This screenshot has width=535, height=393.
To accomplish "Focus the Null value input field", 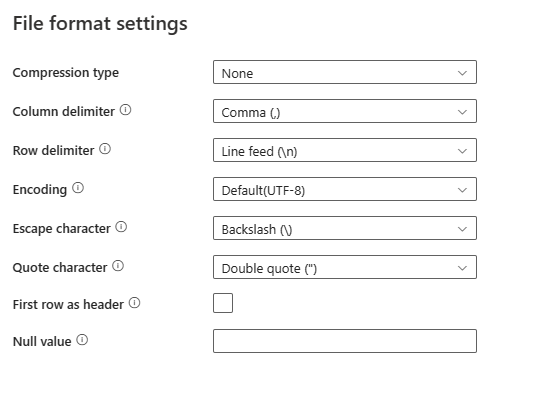I will pyautogui.click(x=345, y=341).
